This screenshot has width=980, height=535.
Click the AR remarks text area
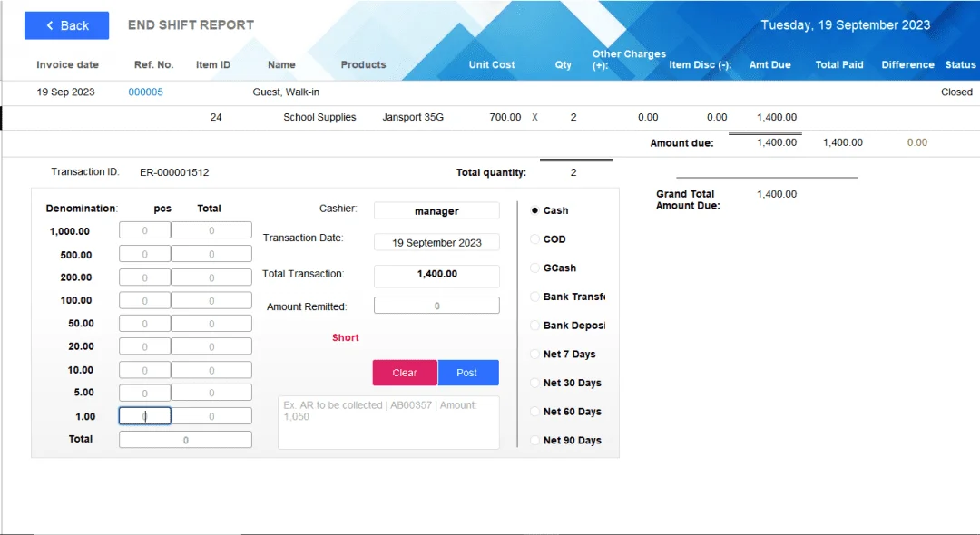point(388,422)
